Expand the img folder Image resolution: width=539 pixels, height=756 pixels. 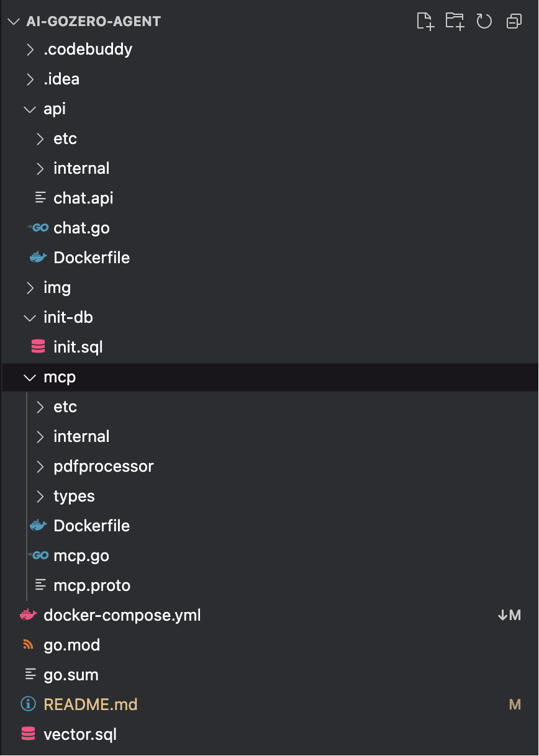[30, 287]
